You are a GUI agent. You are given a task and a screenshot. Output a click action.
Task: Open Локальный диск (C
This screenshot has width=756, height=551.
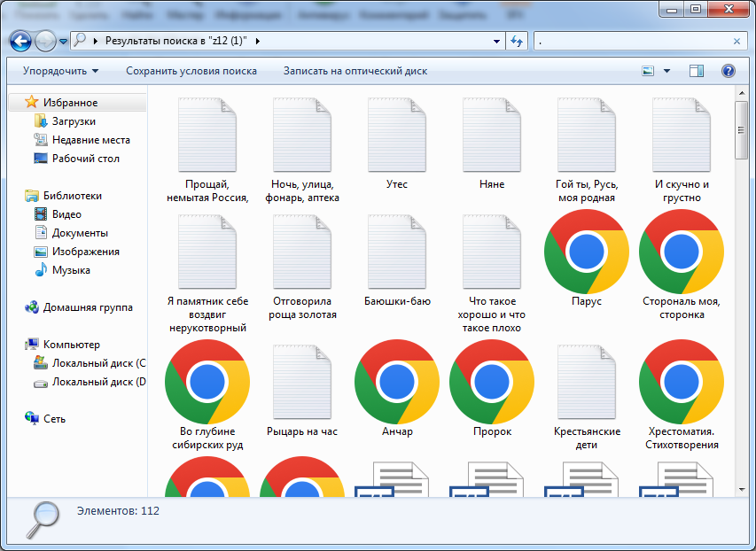click(99, 363)
